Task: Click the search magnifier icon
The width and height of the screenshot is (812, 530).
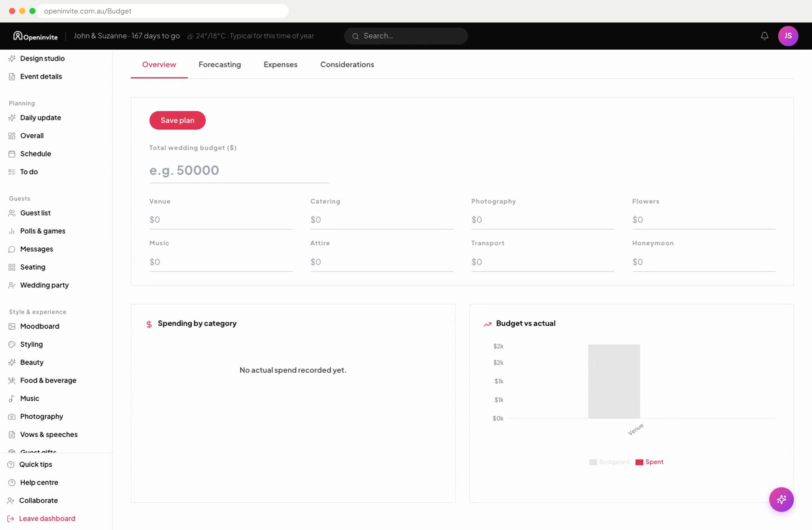Action: point(355,36)
